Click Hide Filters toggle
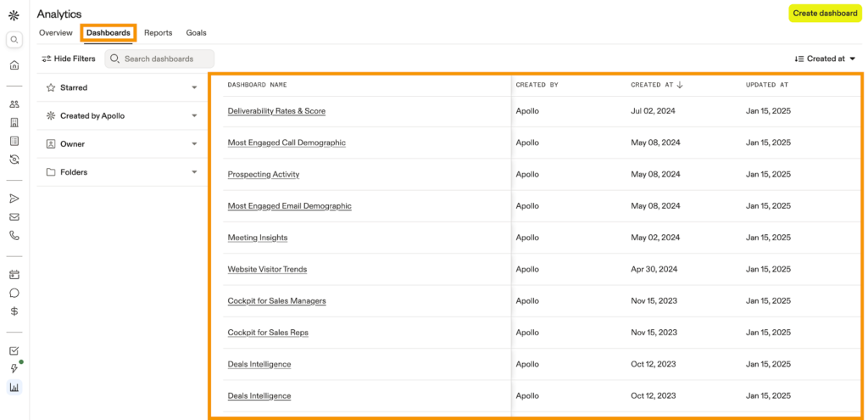 click(x=69, y=59)
